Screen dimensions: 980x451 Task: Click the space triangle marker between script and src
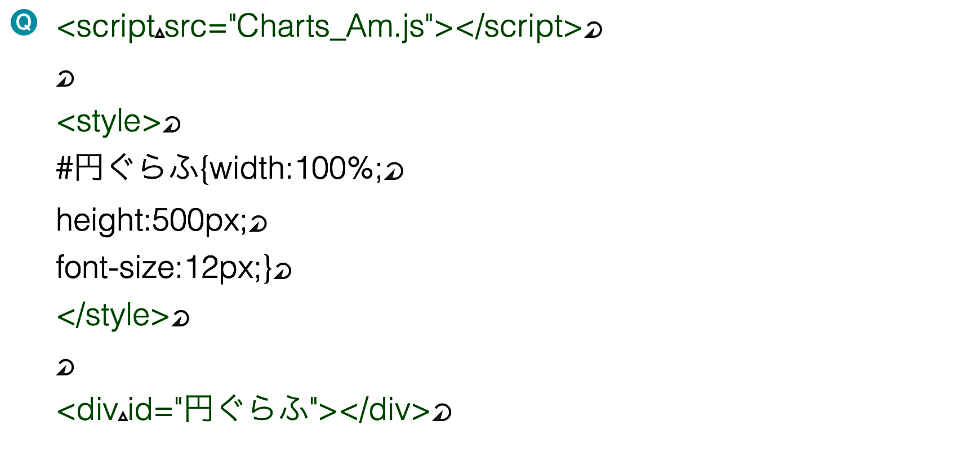coord(160,33)
